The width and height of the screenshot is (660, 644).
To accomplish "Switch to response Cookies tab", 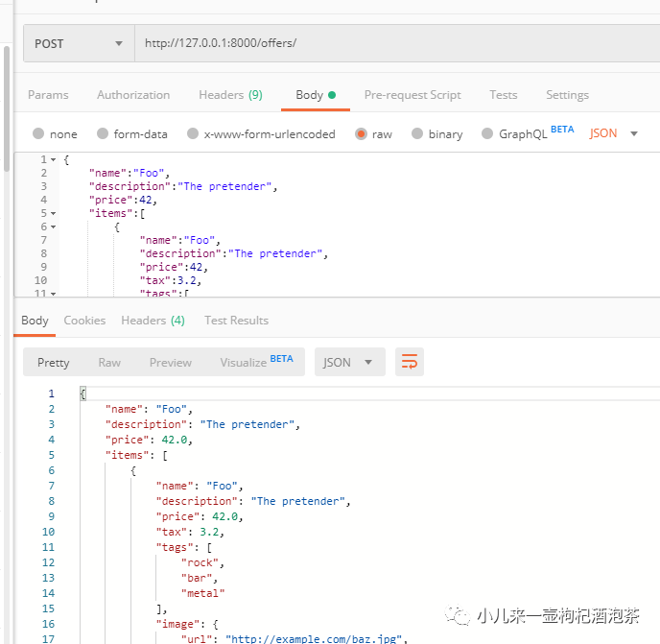I will point(84,321).
